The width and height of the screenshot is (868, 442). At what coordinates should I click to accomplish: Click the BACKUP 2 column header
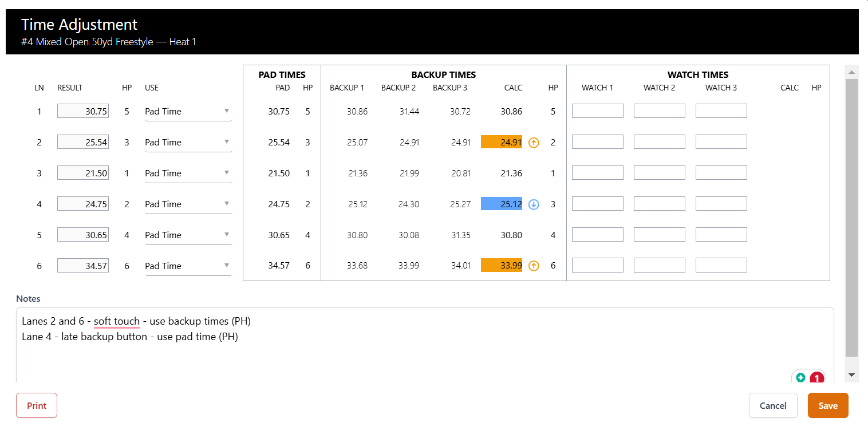click(399, 88)
